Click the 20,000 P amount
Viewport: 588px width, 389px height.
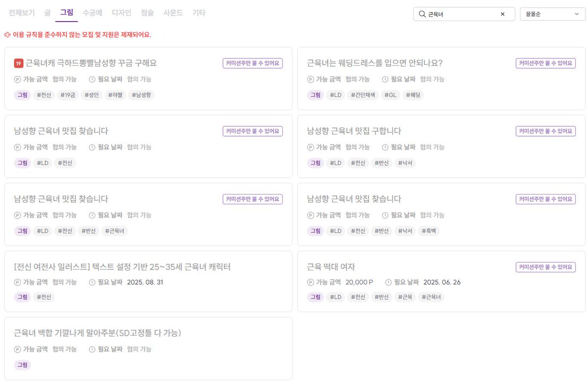point(359,282)
